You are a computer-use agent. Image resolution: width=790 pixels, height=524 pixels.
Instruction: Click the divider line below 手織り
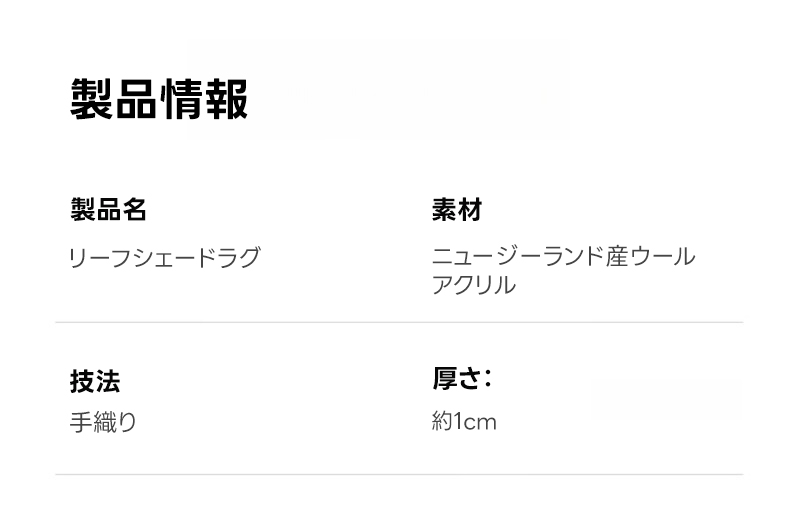point(399,474)
